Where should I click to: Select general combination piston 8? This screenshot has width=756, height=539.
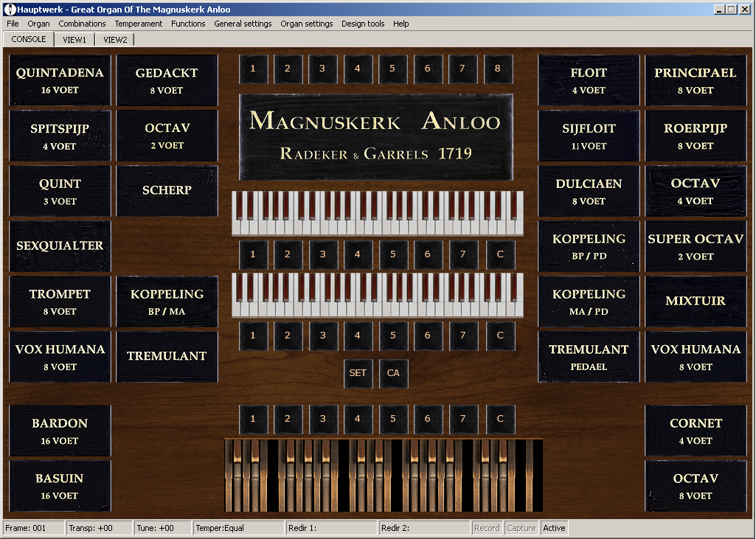[498, 69]
